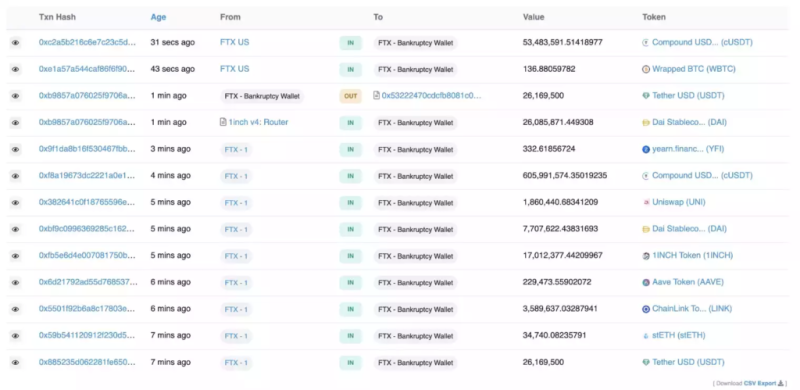This screenshot has width=800, height=390.
Task: Open recipient address 0x53222470cdcfb8081c0
Action: pyautogui.click(x=432, y=95)
